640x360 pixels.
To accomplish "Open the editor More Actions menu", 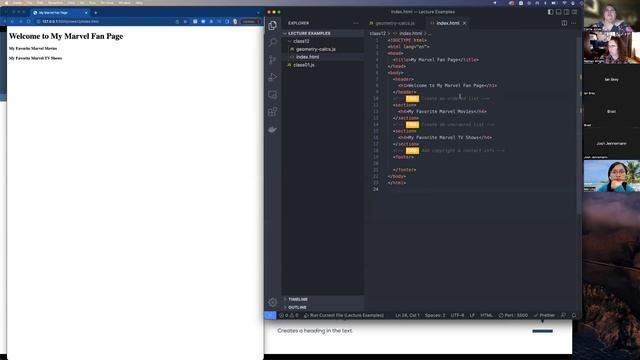I will tap(573, 23).
